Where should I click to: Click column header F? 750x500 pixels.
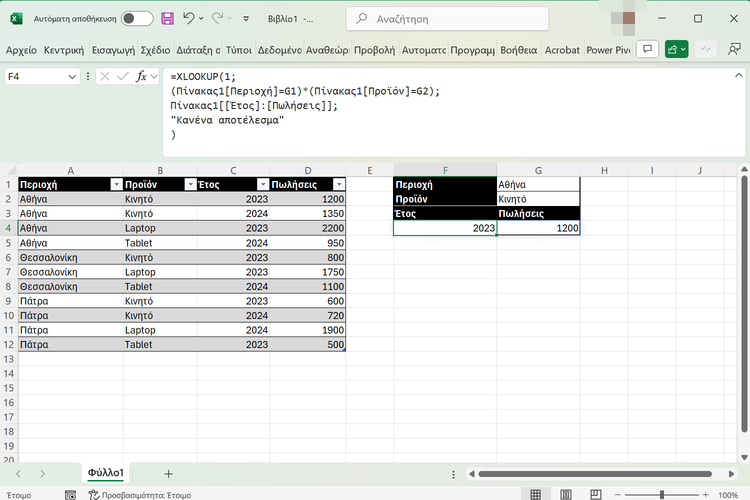[x=445, y=170]
